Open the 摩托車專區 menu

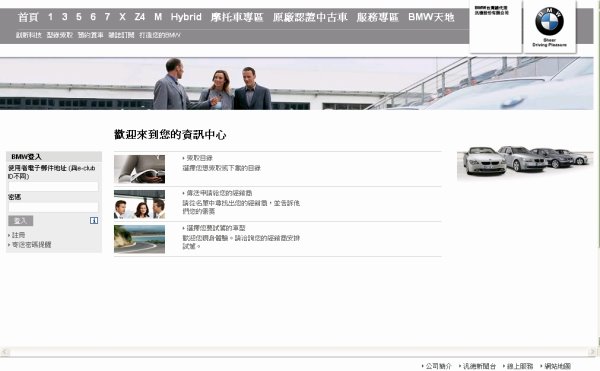pos(237,17)
